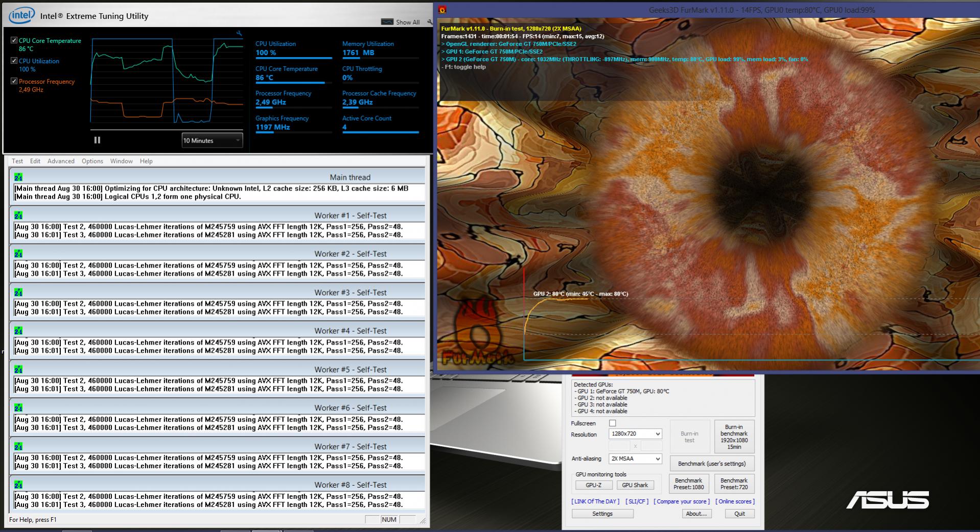980x532 pixels.
Task: Run Benchmark Preset:1080
Action: [688, 483]
